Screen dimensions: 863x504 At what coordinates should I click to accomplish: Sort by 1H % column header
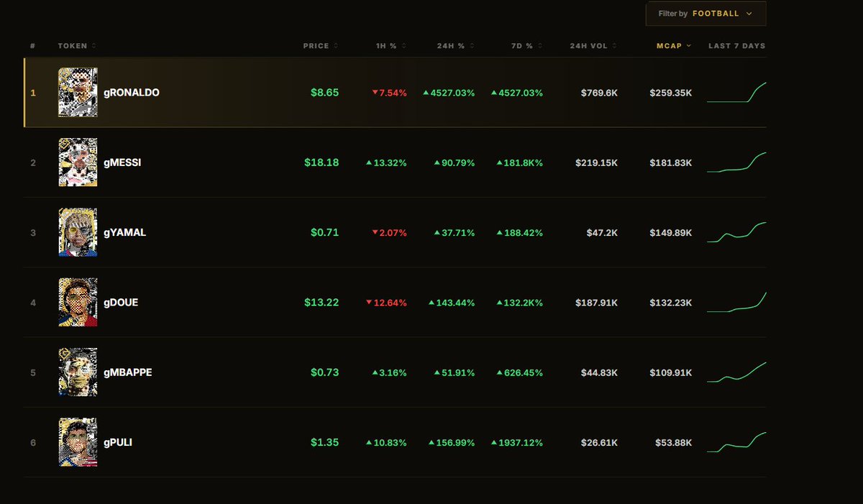tap(391, 46)
